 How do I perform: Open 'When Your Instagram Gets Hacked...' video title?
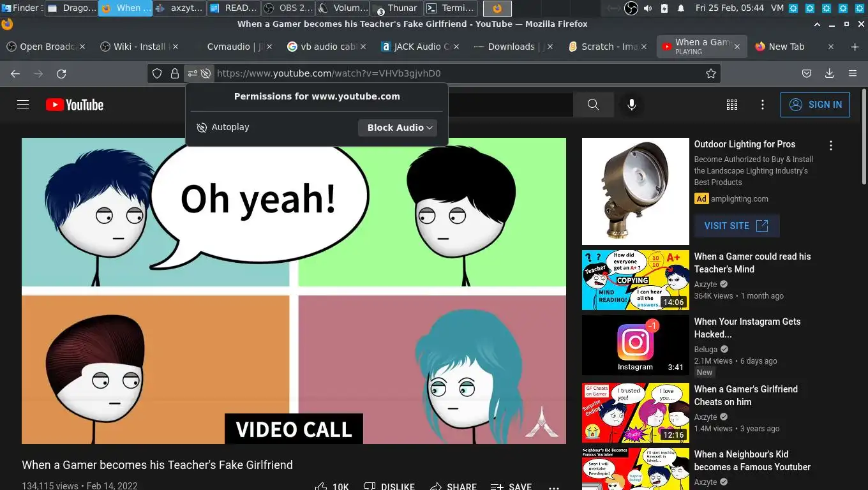click(x=747, y=328)
